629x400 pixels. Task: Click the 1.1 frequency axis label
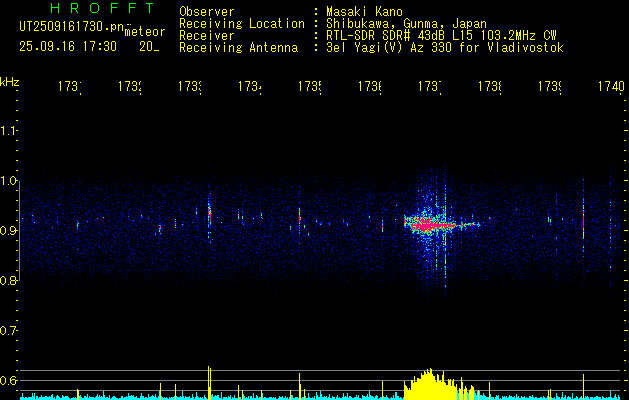click(x=8, y=131)
